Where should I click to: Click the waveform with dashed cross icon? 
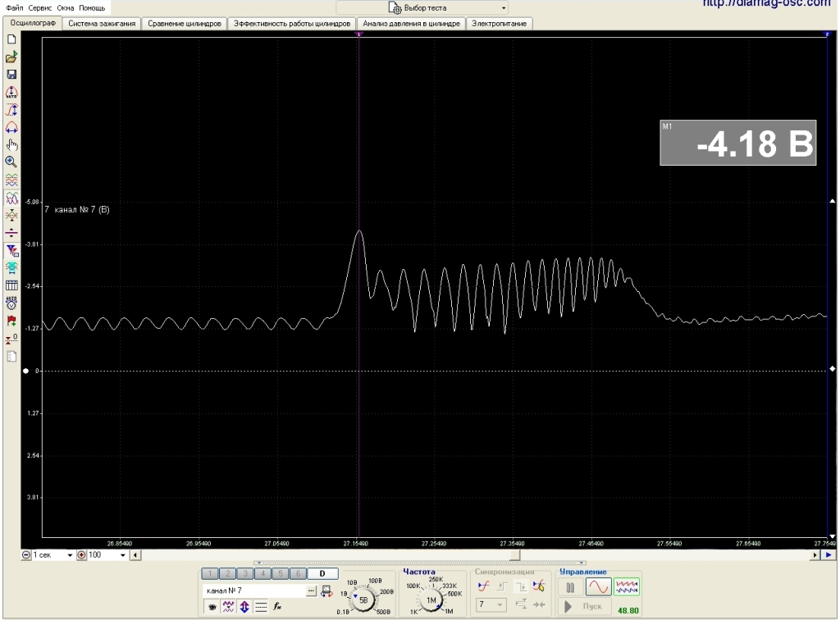coord(11,215)
